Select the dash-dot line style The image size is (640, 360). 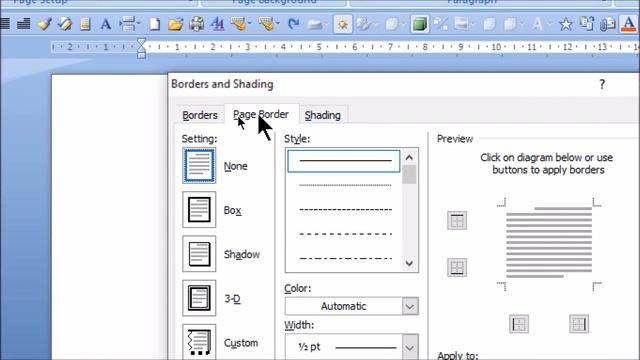(x=345, y=258)
